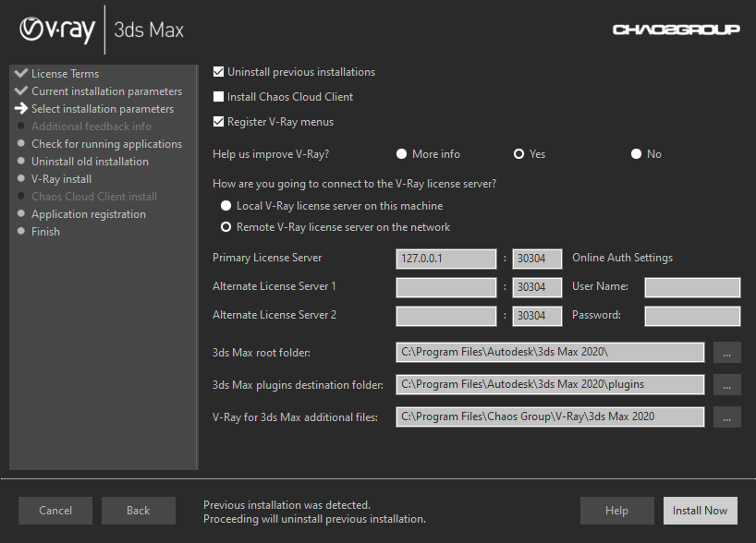Click arrow icon next to Select installation parameters
756x543 pixels.
click(20, 108)
